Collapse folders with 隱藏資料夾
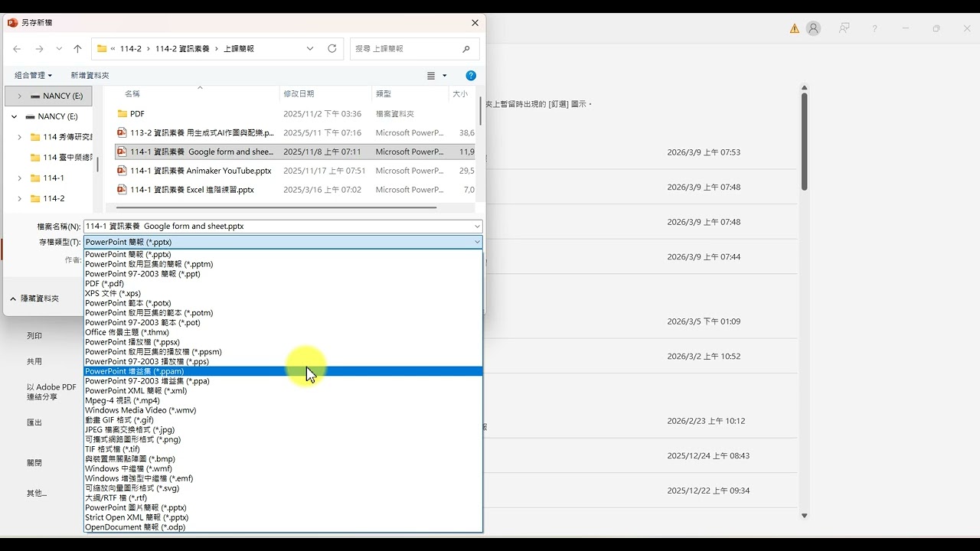Screen dimensions: 980x551 (35, 298)
